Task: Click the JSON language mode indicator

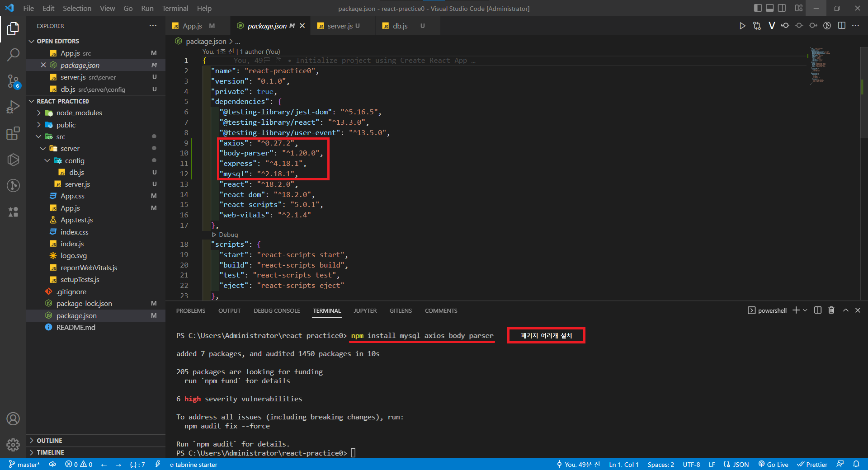Action: pos(736,465)
